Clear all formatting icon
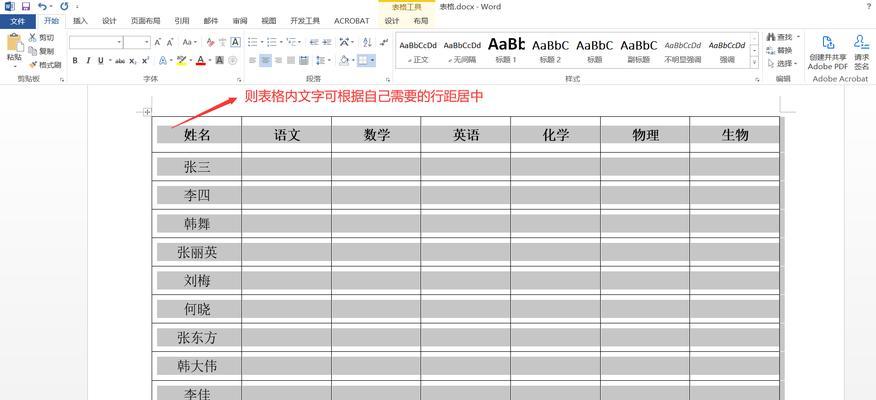 [210, 42]
